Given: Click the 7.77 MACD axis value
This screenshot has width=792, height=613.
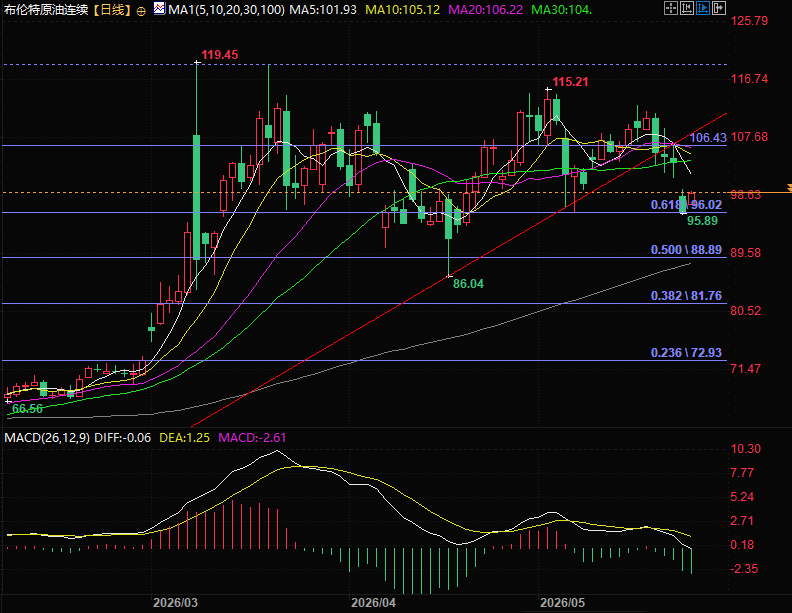Looking at the screenshot, I should (742, 473).
